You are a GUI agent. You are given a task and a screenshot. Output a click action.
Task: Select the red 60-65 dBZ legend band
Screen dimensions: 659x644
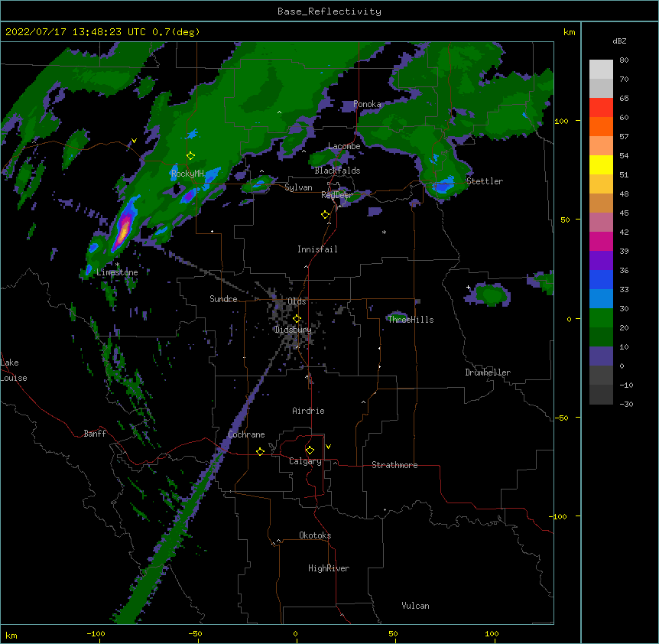[601, 108]
